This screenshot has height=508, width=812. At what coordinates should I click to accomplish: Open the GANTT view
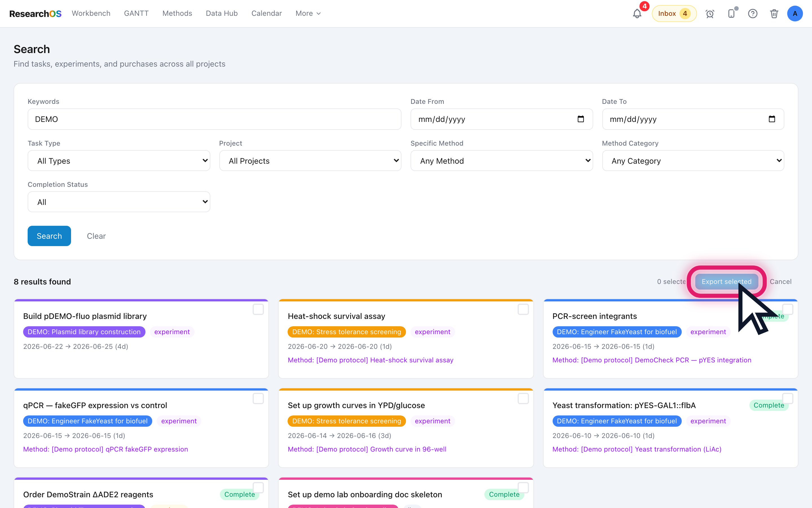pos(136,14)
